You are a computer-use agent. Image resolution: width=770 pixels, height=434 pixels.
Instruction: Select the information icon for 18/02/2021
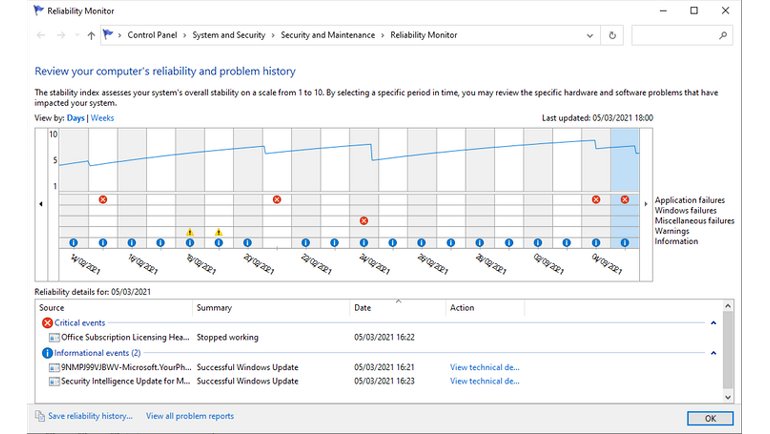190,243
